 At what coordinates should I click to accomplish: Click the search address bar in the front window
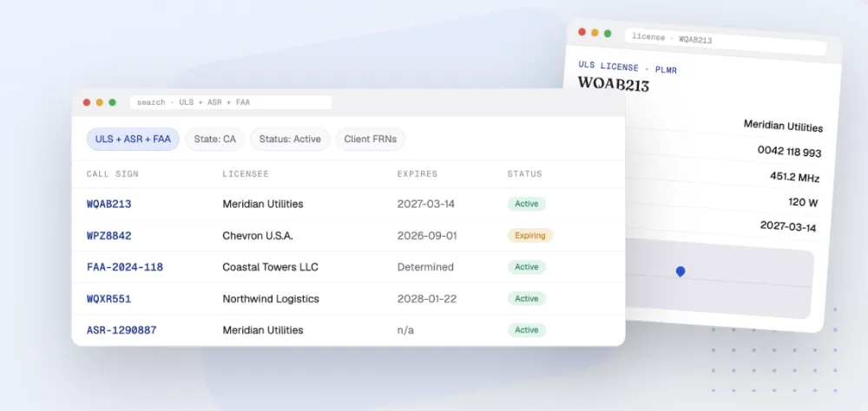(231, 102)
